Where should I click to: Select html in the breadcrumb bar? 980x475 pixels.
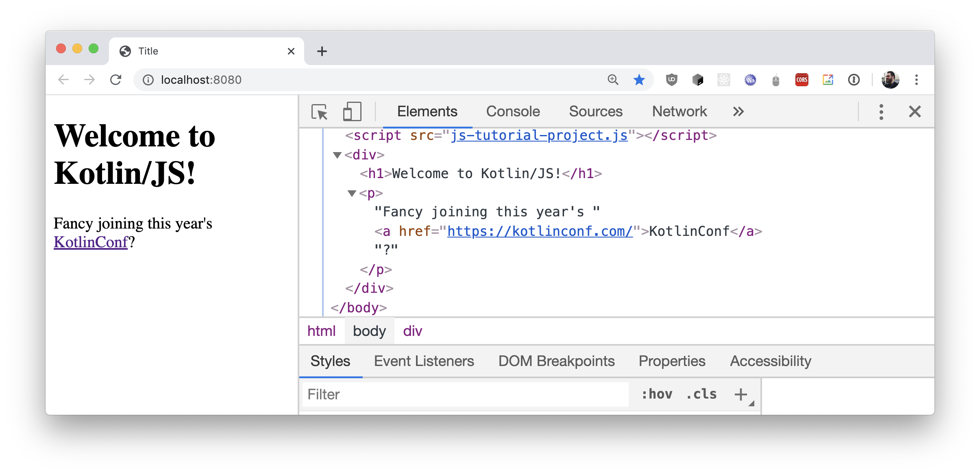click(321, 331)
